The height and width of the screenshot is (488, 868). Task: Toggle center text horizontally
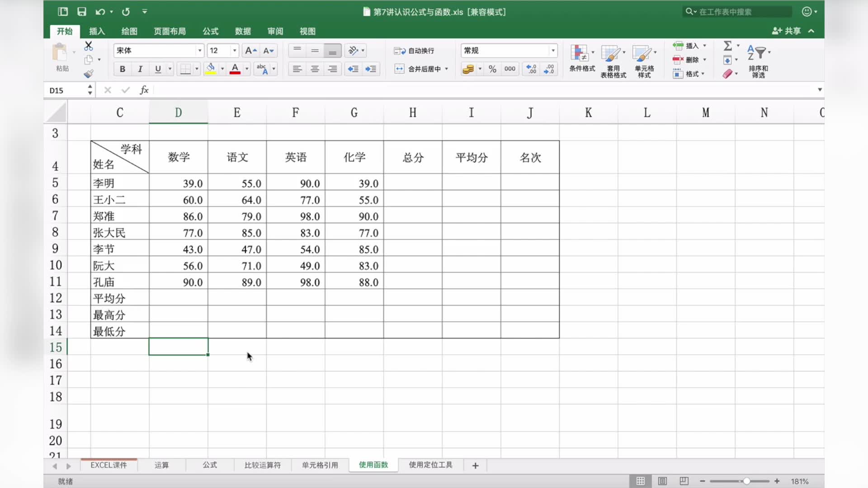pos(315,69)
